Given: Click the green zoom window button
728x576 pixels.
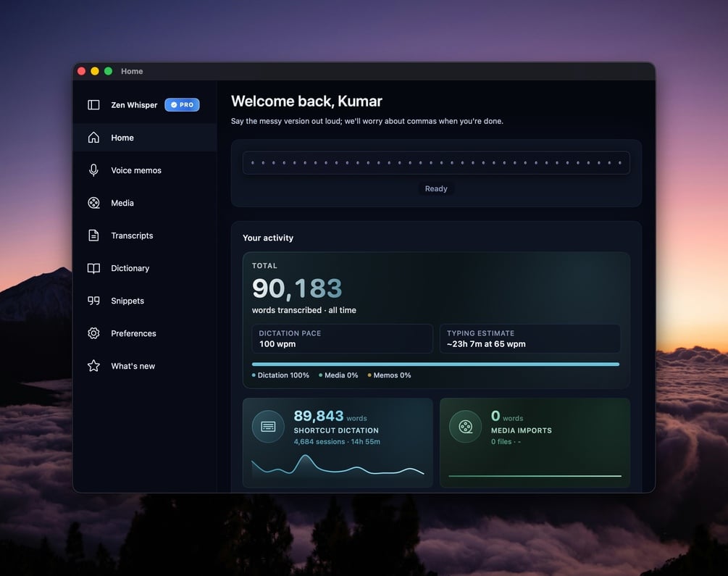Looking at the screenshot, I should tap(108, 71).
